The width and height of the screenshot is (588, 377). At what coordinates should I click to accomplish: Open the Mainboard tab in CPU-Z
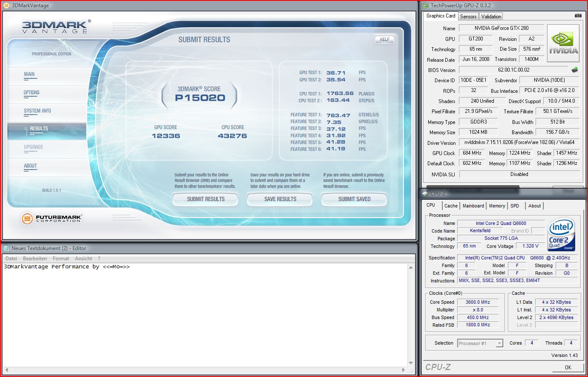pos(473,206)
